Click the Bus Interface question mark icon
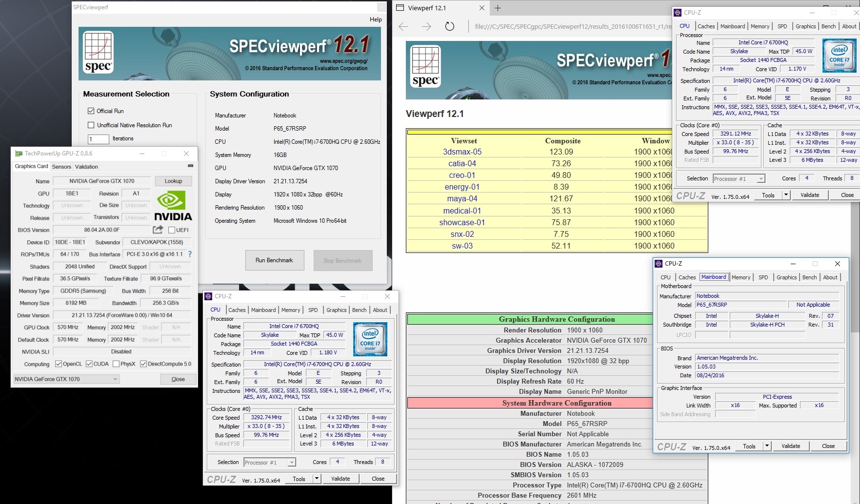Screen dimensions: 860x504 pyautogui.click(x=190, y=254)
